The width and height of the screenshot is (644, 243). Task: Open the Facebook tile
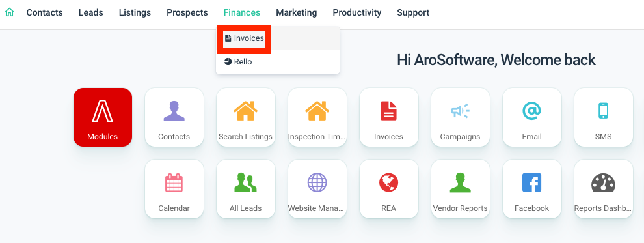(x=532, y=189)
